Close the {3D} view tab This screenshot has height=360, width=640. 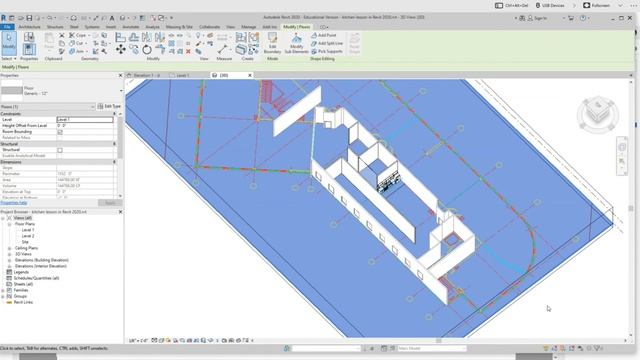(250, 76)
